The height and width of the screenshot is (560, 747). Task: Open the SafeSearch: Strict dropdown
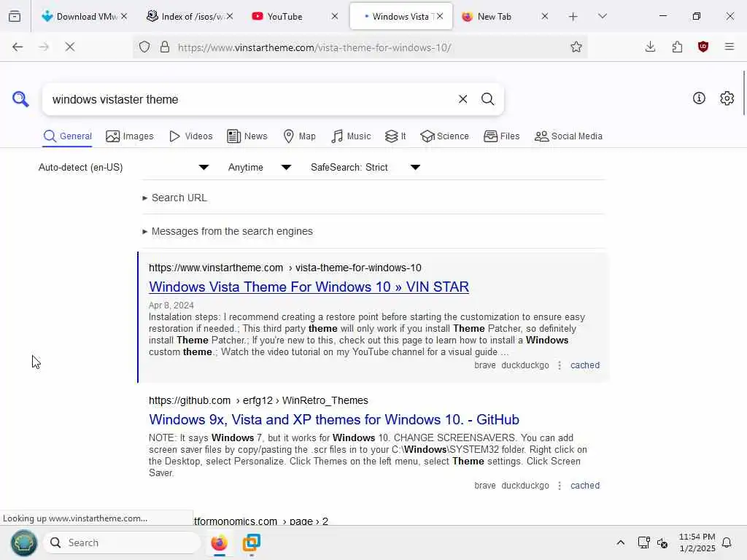(x=365, y=167)
